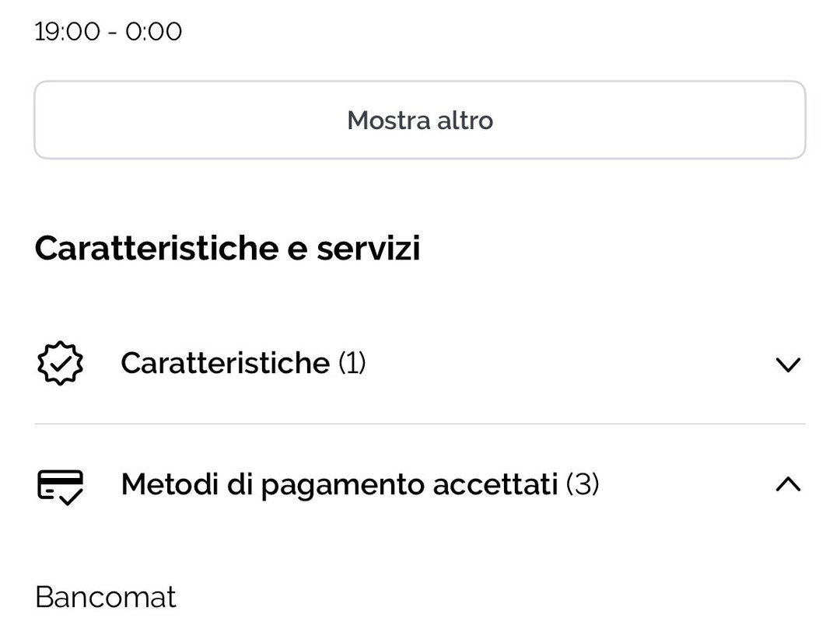Click the (1) count next to Caratteristiche
This screenshot has width=840, height=628.
[352, 363]
